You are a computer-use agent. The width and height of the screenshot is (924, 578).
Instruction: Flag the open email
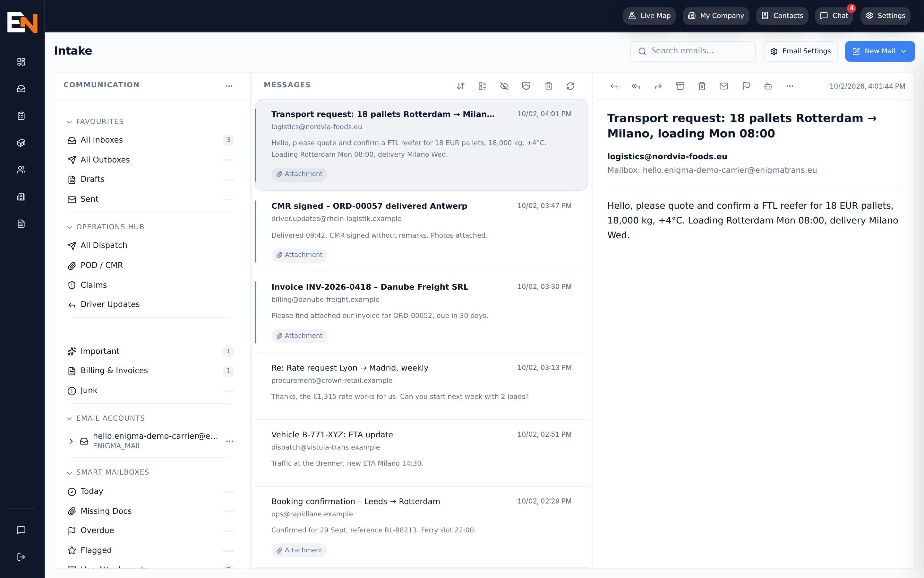[x=746, y=86]
